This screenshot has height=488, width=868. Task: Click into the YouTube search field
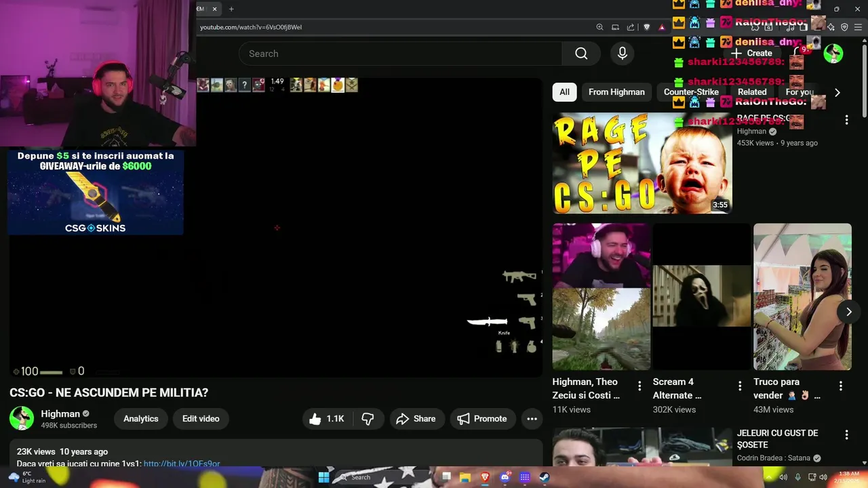pyautogui.click(x=400, y=54)
